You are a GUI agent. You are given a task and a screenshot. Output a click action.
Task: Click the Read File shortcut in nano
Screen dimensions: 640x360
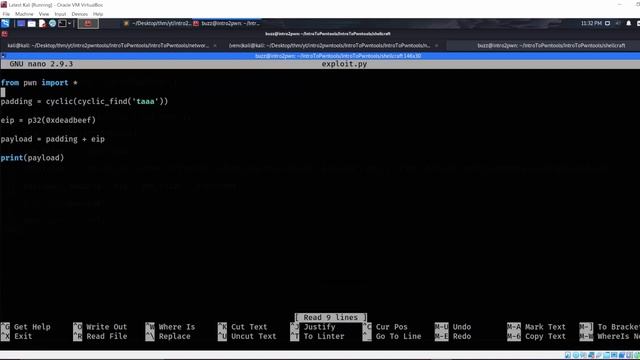[x=100, y=336]
